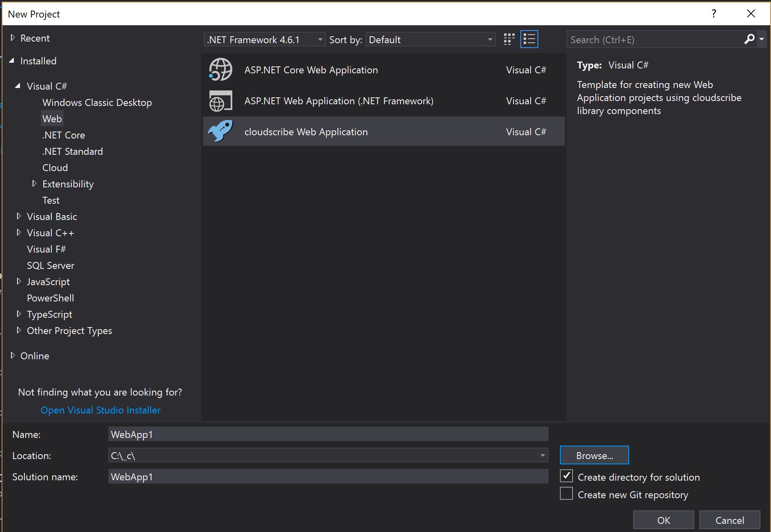
Task: Expand Other Project Types node
Action: (x=18, y=330)
